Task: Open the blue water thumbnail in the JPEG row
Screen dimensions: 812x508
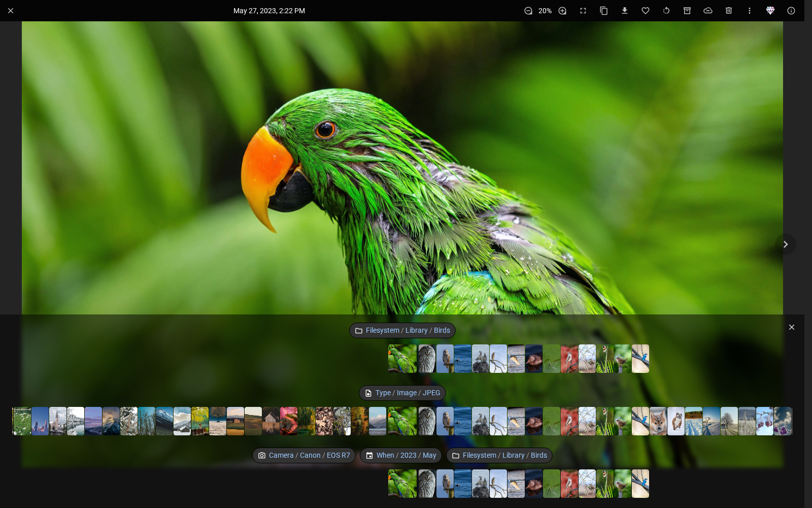Action: [463, 421]
